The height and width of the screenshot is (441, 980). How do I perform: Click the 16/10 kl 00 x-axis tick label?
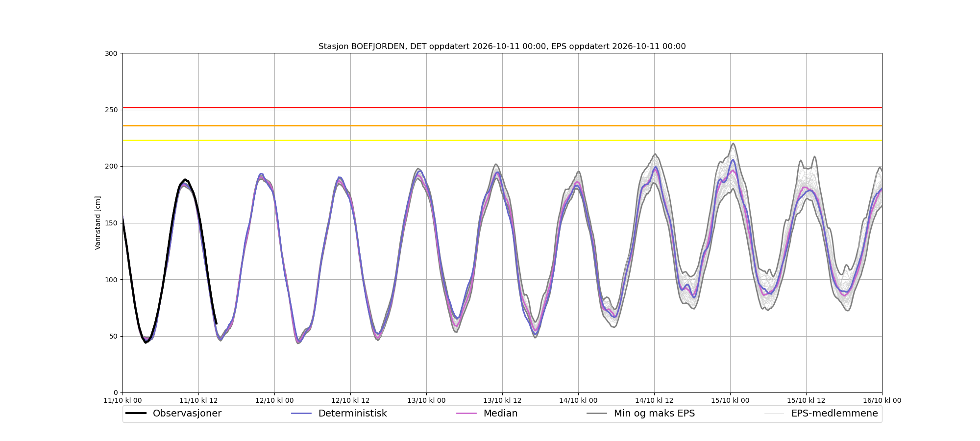pos(882,400)
